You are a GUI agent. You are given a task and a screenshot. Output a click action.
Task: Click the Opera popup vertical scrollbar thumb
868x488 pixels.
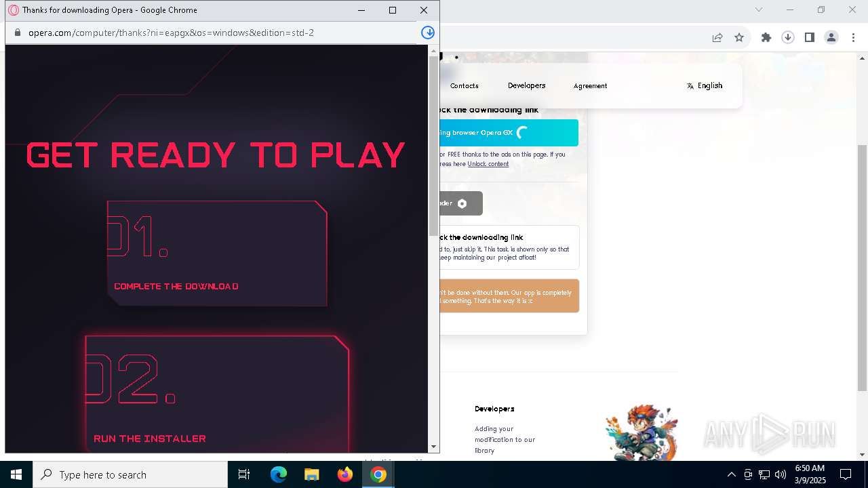pyautogui.click(x=434, y=146)
